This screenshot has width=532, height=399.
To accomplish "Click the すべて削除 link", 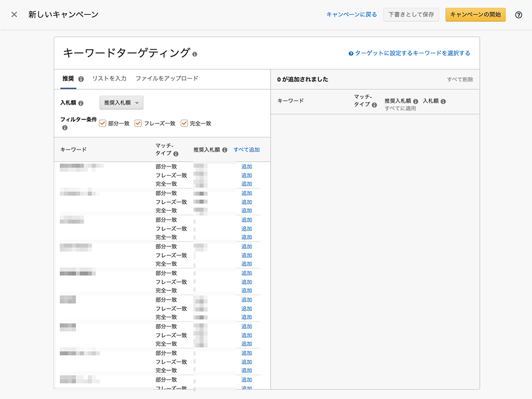I will tap(460, 79).
